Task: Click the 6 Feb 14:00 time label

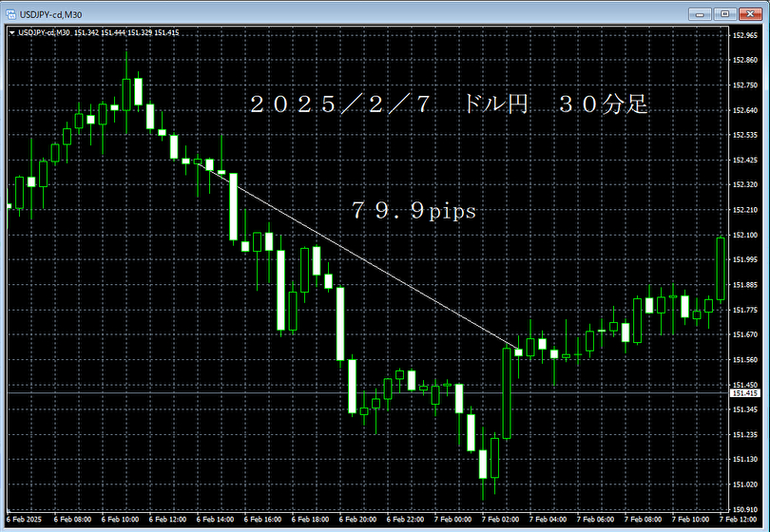Action: point(215,520)
